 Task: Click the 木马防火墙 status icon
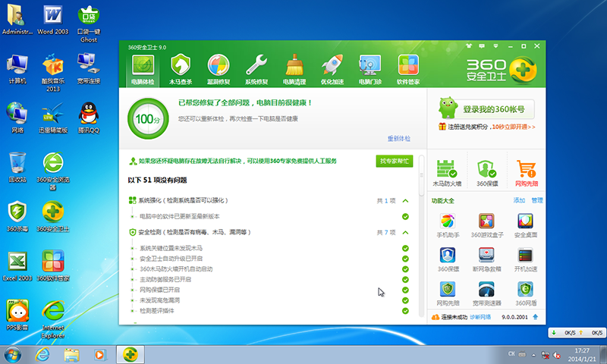pyautogui.click(x=447, y=173)
